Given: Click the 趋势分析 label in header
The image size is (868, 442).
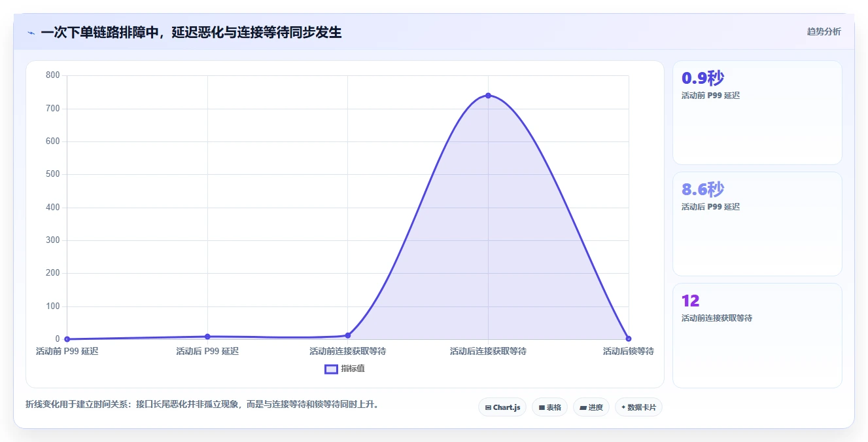Looking at the screenshot, I should 824,31.
